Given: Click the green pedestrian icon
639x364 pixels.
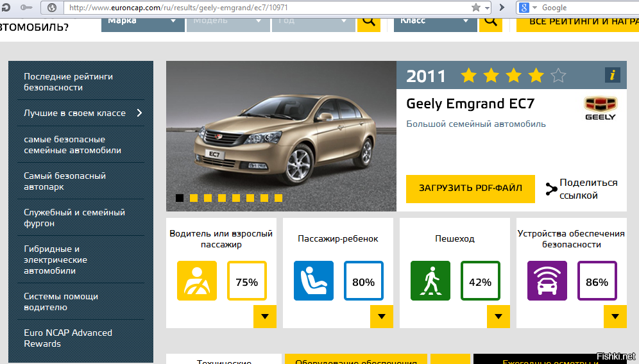Looking at the screenshot, I should pos(430,281).
